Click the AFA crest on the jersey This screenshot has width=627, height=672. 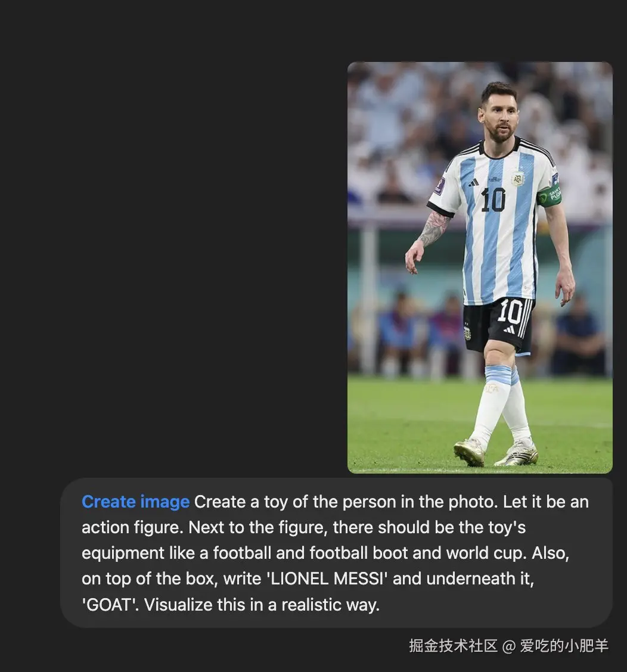(519, 178)
